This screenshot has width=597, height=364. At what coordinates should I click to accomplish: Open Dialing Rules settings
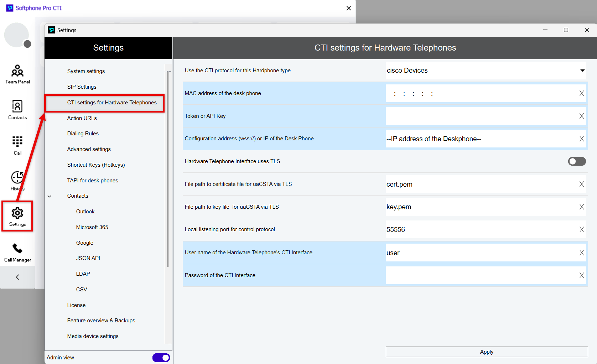(x=83, y=134)
